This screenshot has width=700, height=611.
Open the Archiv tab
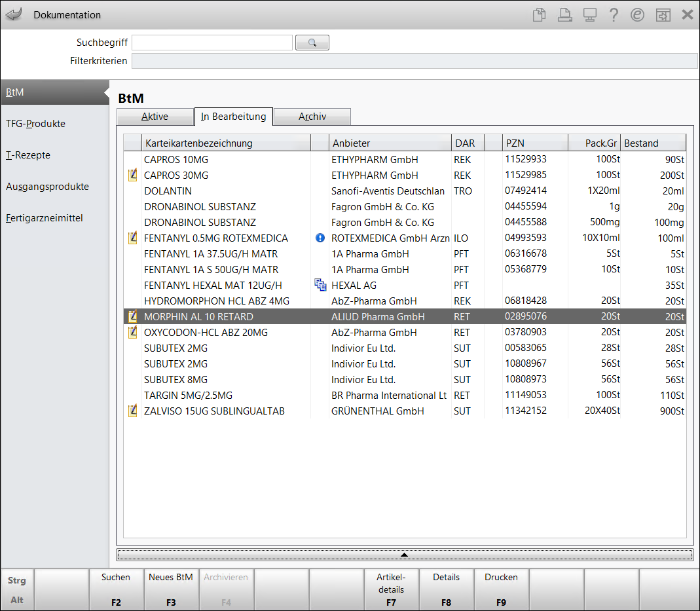tap(312, 117)
